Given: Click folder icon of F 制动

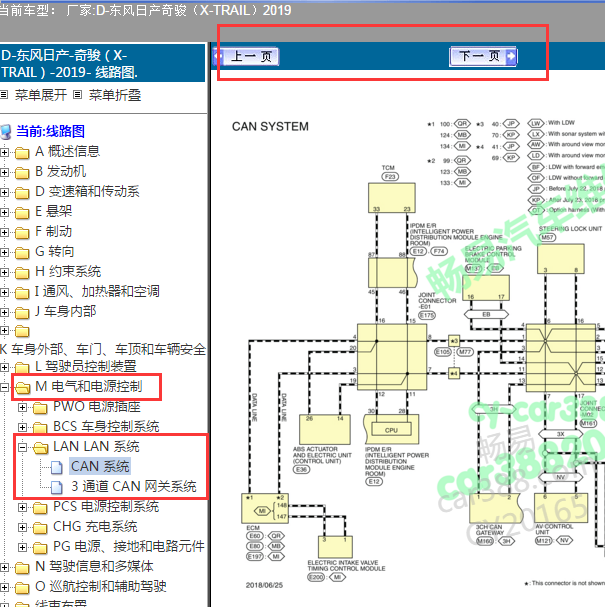Looking at the screenshot, I should point(22,233).
